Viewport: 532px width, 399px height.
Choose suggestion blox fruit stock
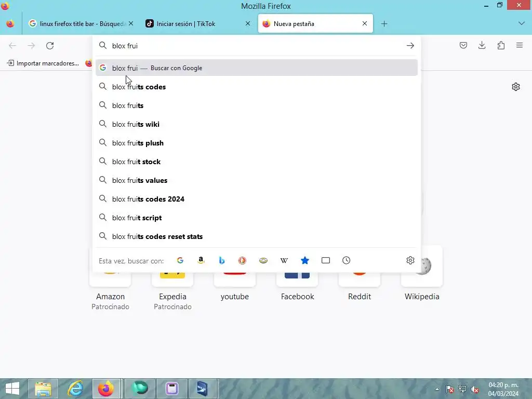(x=257, y=162)
